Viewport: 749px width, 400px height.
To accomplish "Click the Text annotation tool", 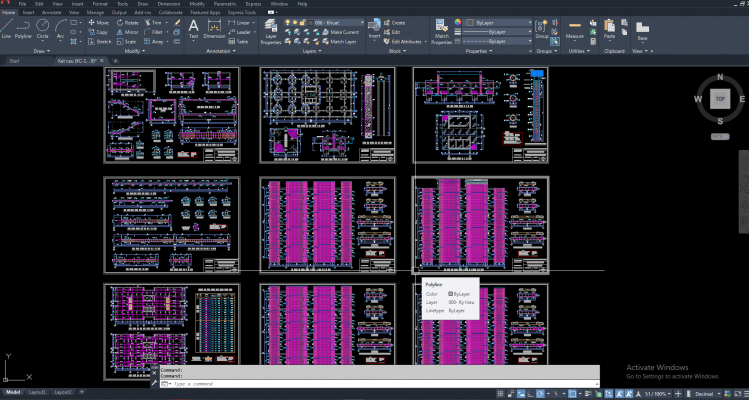I will tap(193, 27).
